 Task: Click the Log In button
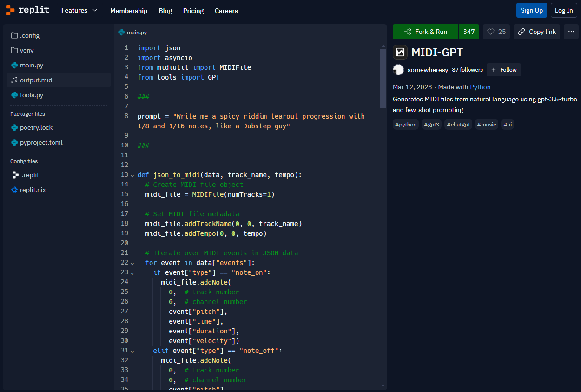coord(564,10)
